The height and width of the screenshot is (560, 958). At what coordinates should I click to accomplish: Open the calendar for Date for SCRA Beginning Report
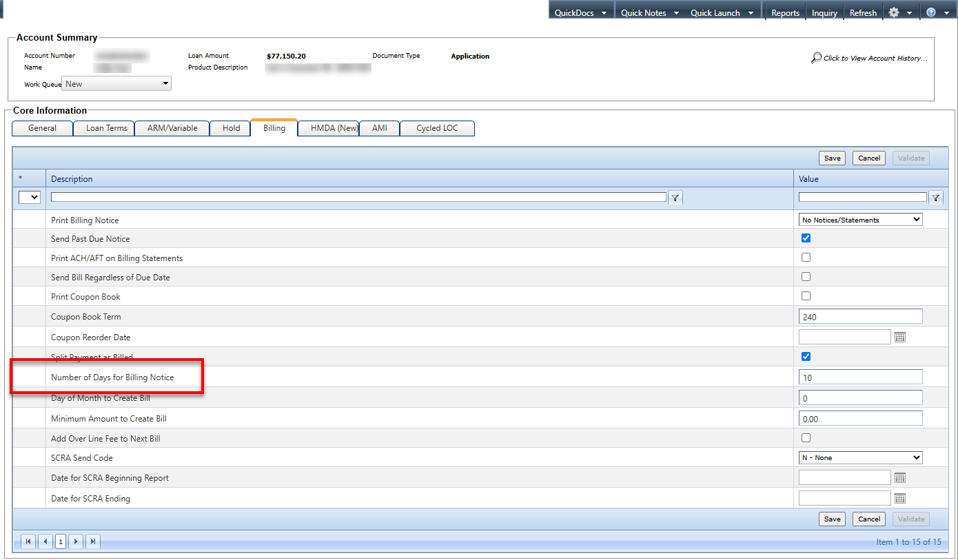(900, 477)
